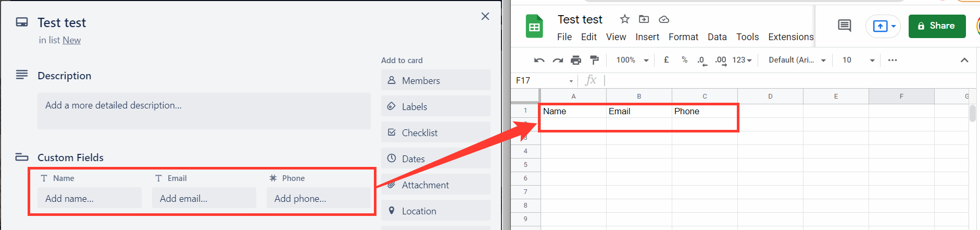Select column F header

(901, 96)
